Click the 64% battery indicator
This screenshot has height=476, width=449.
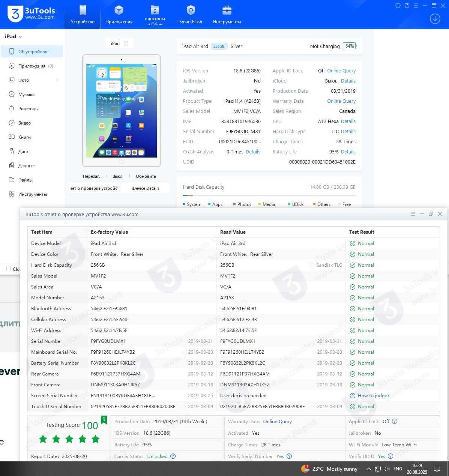point(350,46)
